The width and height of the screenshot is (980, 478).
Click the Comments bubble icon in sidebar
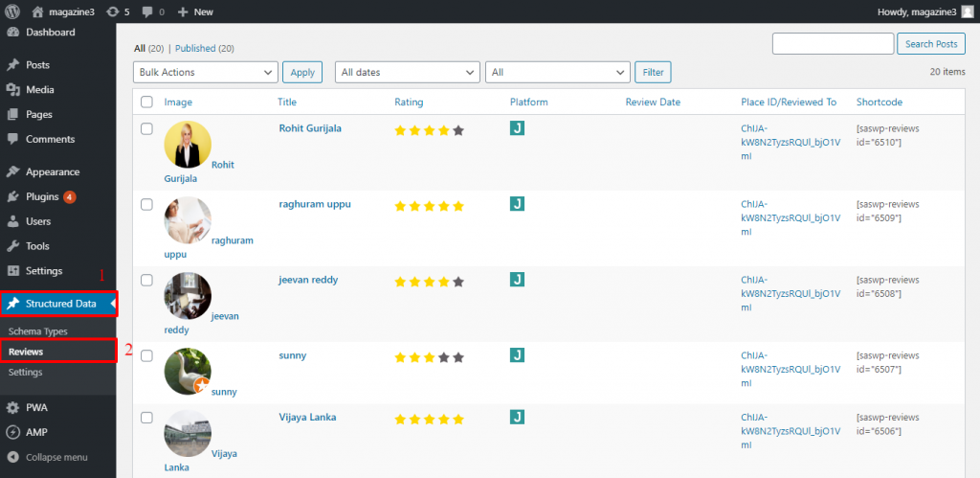coord(12,139)
